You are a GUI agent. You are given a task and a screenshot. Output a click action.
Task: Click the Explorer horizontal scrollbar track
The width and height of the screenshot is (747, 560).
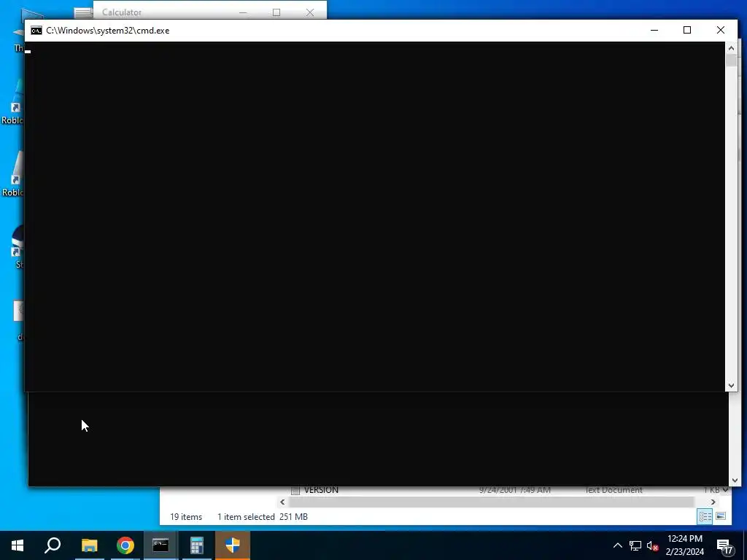point(492,502)
